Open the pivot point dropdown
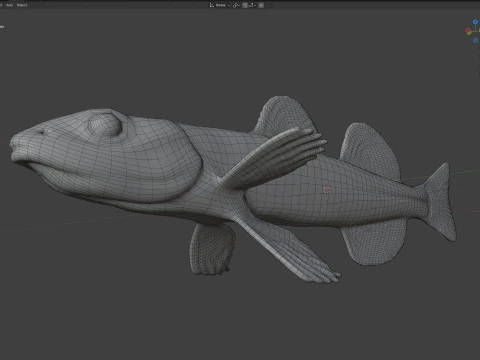 click(x=236, y=5)
